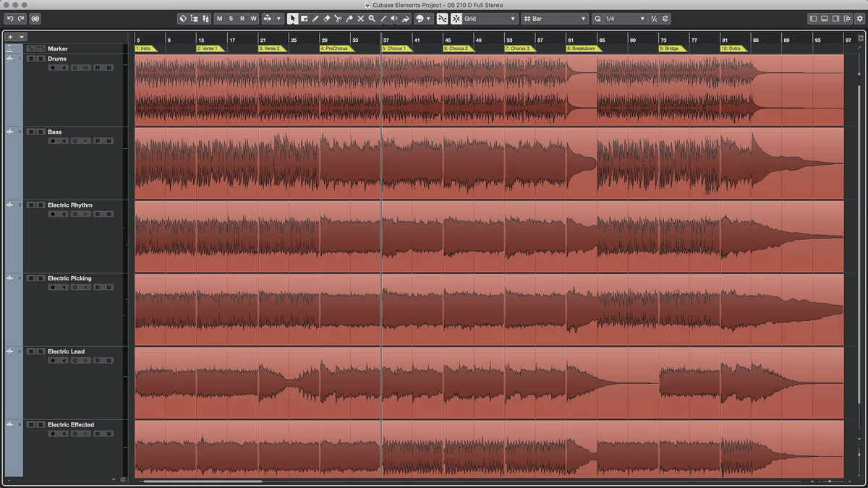Open the Grid snap type dropdown
Screen dimensions: 868x488
click(490, 19)
